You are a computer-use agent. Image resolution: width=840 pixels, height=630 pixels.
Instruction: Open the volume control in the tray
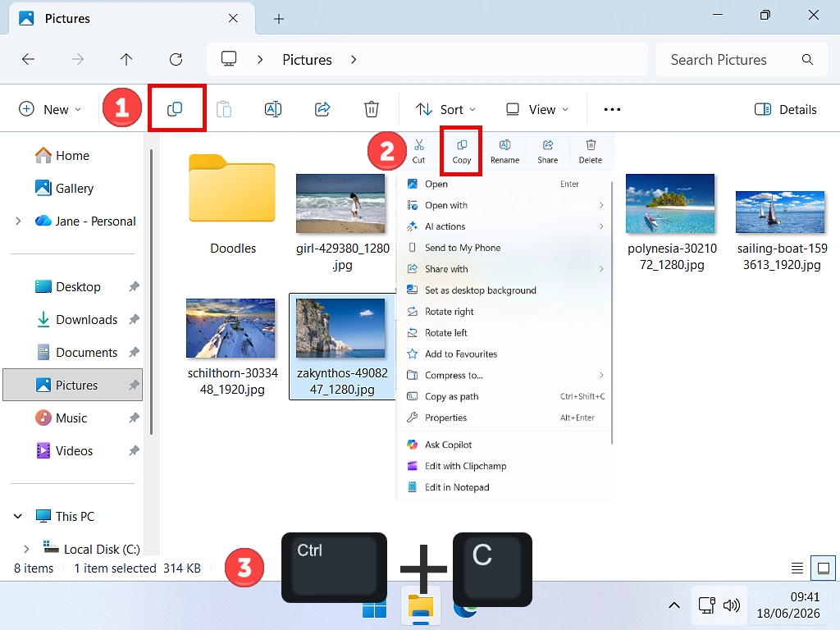[731, 605]
